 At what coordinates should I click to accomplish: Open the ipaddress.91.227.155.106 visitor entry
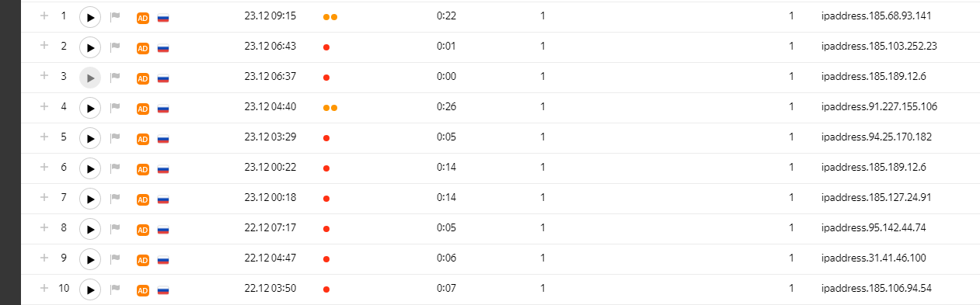coord(879,106)
